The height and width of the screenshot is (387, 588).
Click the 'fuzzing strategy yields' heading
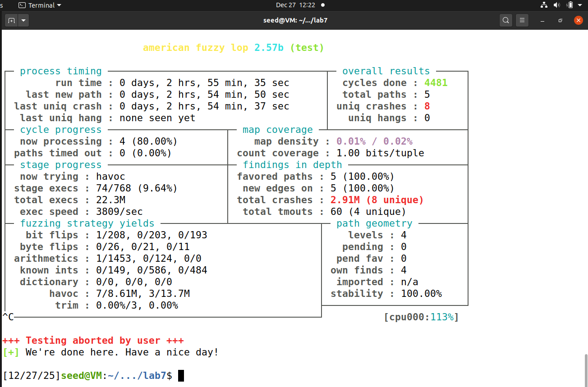click(87, 223)
